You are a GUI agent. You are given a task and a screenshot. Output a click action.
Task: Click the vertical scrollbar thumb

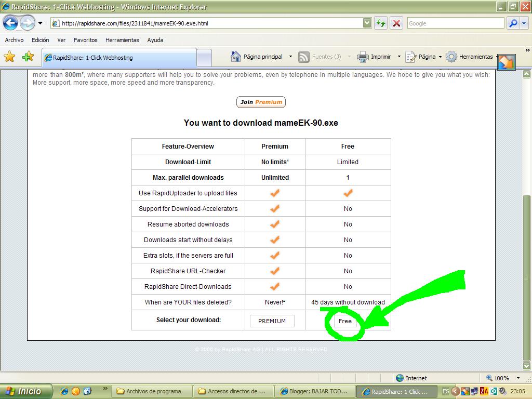[x=527, y=278]
